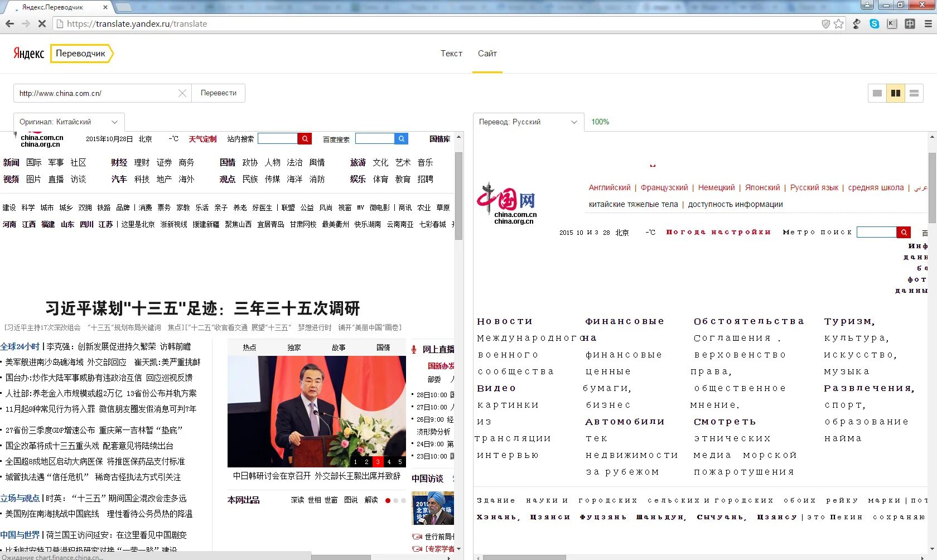Click the Туризм link in translated page
Screen dimensions: 937x560
click(849, 321)
